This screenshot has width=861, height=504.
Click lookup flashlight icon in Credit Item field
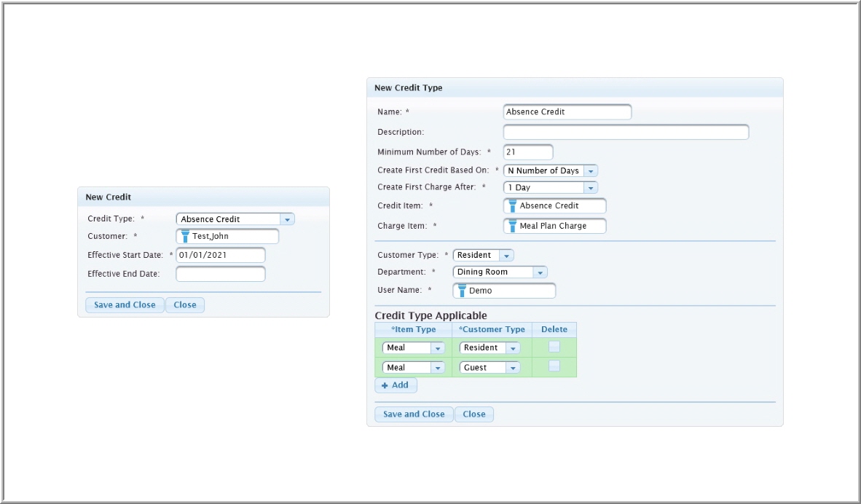coord(512,206)
